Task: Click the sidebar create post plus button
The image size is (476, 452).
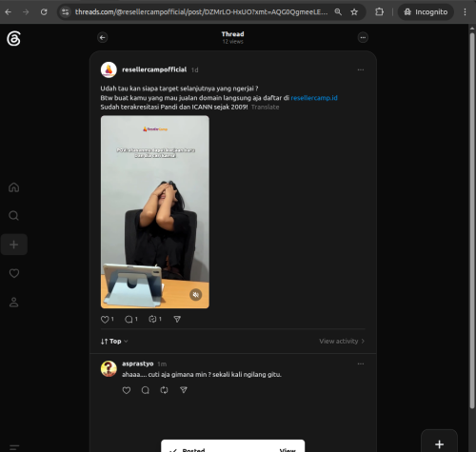Action: [13, 245]
